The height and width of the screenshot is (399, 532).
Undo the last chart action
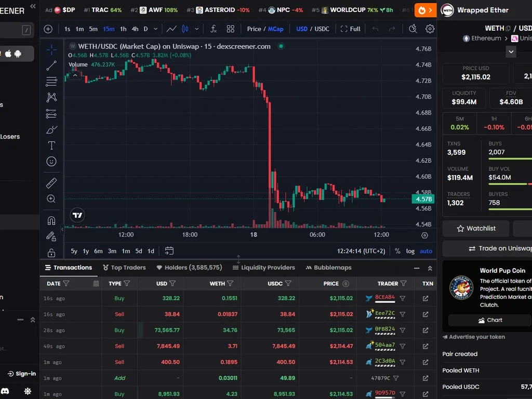click(x=375, y=29)
